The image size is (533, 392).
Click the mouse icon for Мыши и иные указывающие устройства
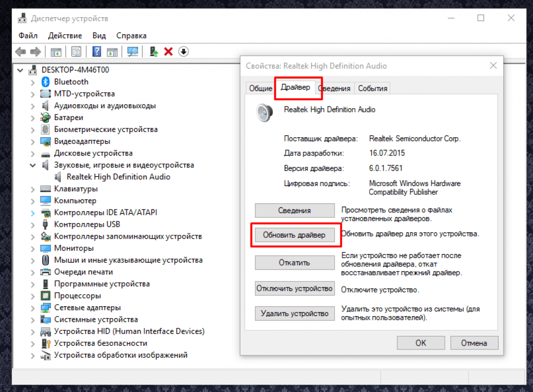point(46,260)
